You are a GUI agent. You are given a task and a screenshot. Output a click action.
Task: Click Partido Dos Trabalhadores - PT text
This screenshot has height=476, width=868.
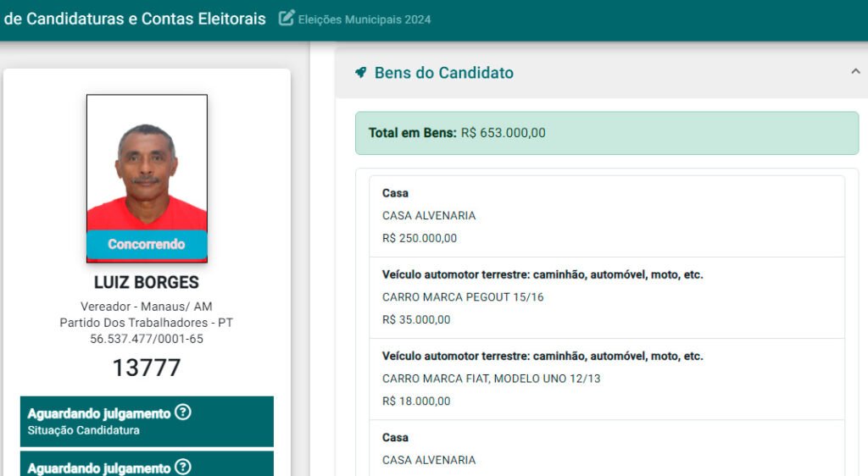147,323
